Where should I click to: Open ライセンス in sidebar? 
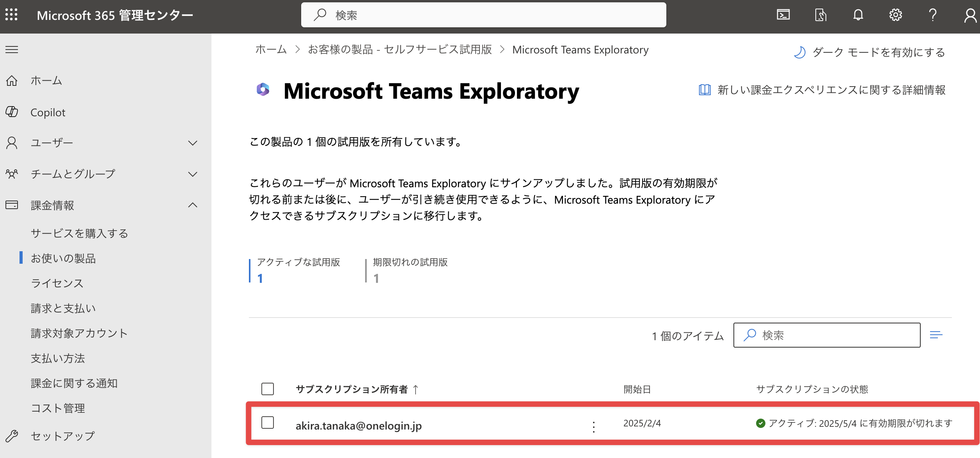tap(57, 283)
